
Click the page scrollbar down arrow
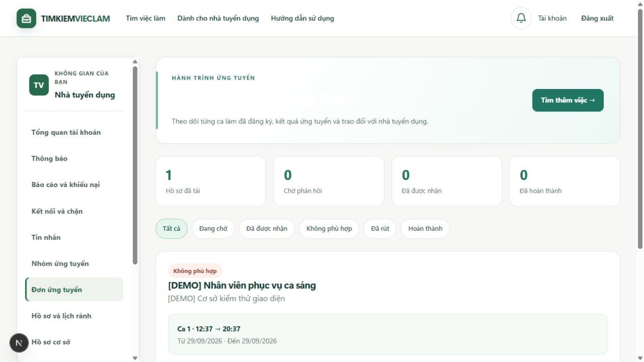640,358
